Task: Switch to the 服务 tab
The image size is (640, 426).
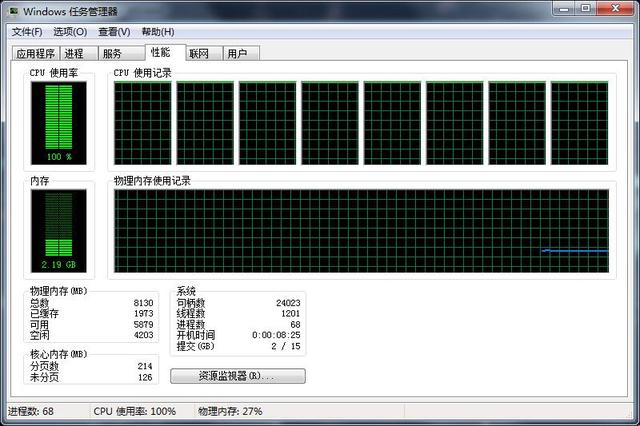Action: (x=121, y=53)
